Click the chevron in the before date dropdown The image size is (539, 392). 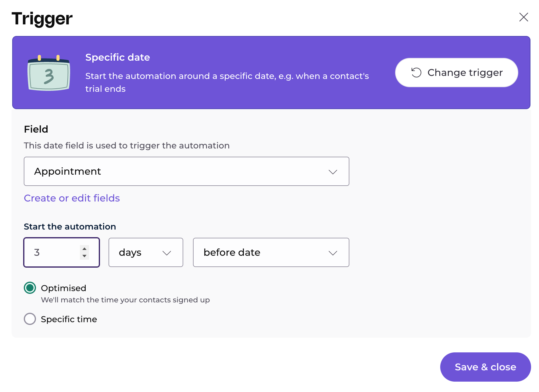point(333,253)
